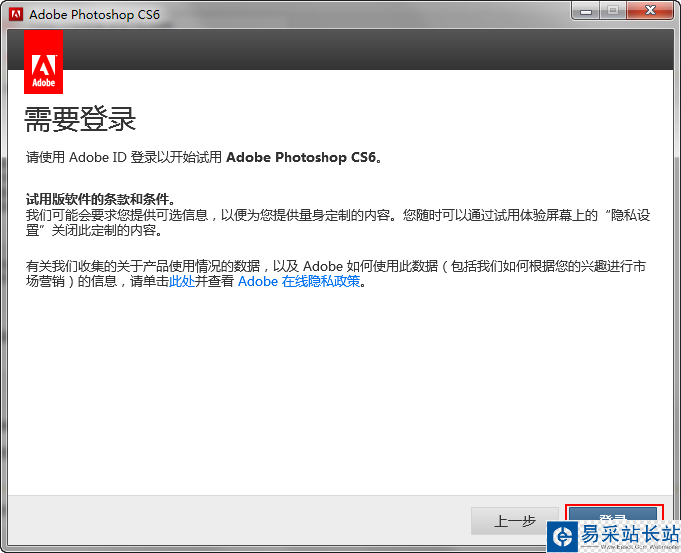Open the Adobe 在线隐私政策 link
The image size is (681, 553).
[x=299, y=281]
